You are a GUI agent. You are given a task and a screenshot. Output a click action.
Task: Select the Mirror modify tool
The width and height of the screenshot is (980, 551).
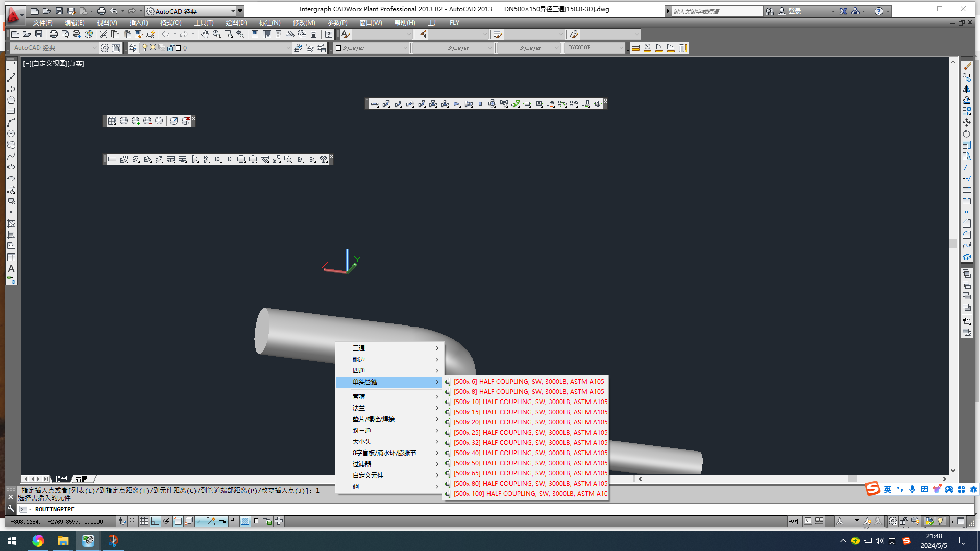point(967,89)
